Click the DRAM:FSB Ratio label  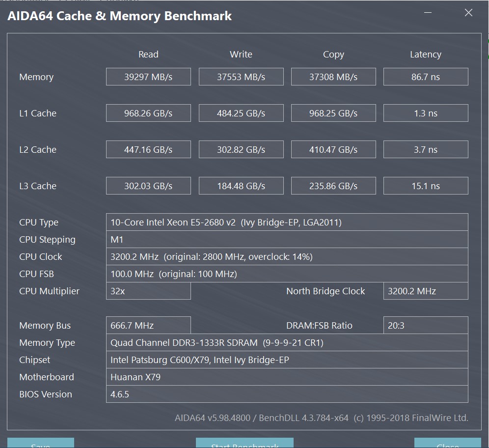click(319, 325)
